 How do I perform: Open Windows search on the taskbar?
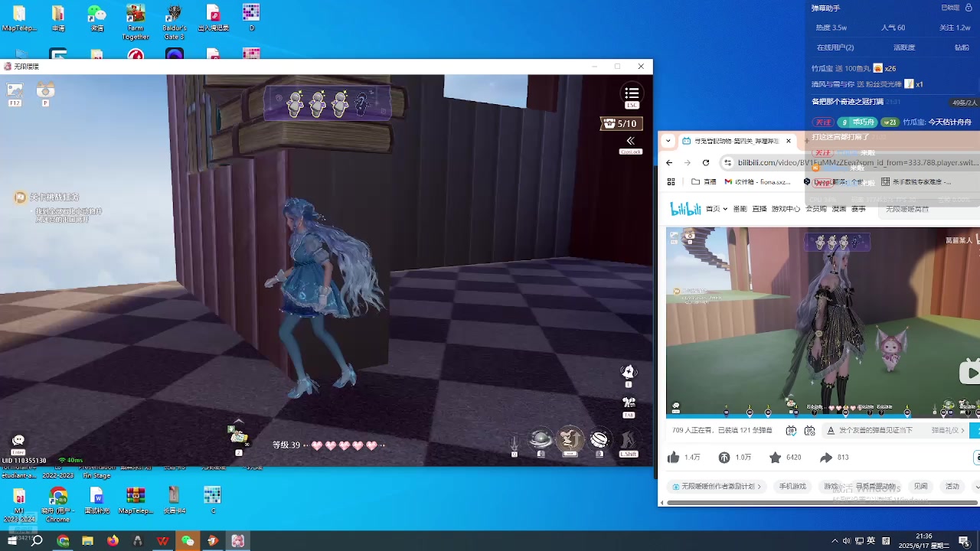coord(37,541)
